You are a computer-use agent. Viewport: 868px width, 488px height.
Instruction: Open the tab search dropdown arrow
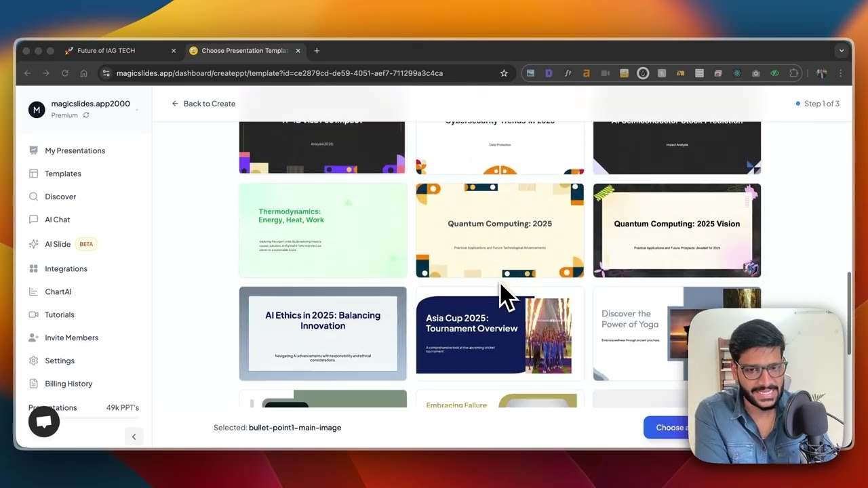tap(842, 51)
